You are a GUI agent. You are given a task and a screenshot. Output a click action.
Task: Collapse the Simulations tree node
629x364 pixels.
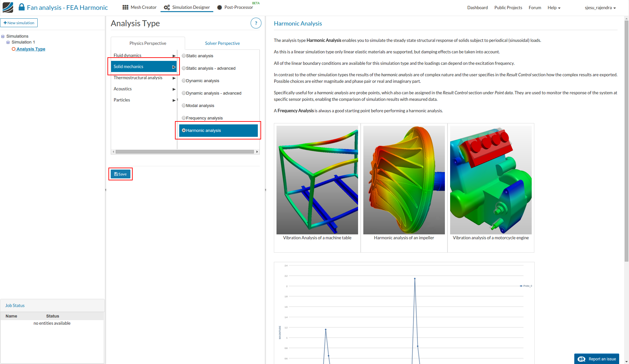(x=3, y=36)
